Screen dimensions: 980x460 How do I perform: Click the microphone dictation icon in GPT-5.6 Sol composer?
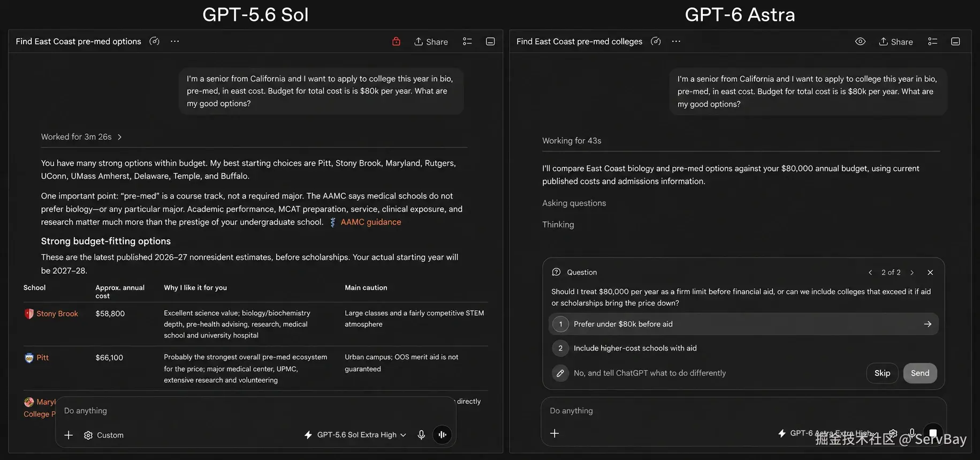tap(421, 435)
